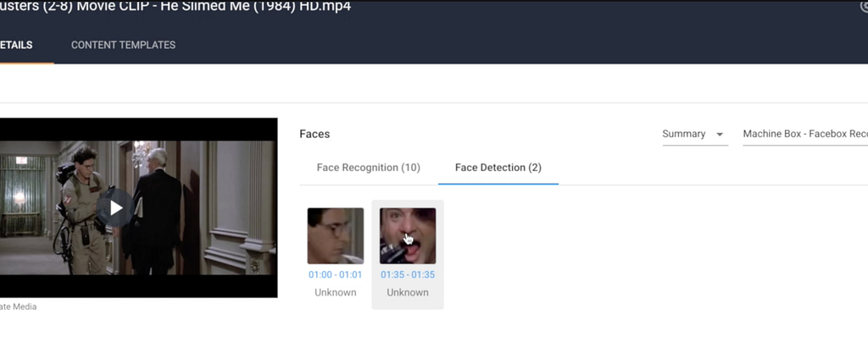Expand the Machine Box - Facebox engine dropdown

(x=805, y=134)
